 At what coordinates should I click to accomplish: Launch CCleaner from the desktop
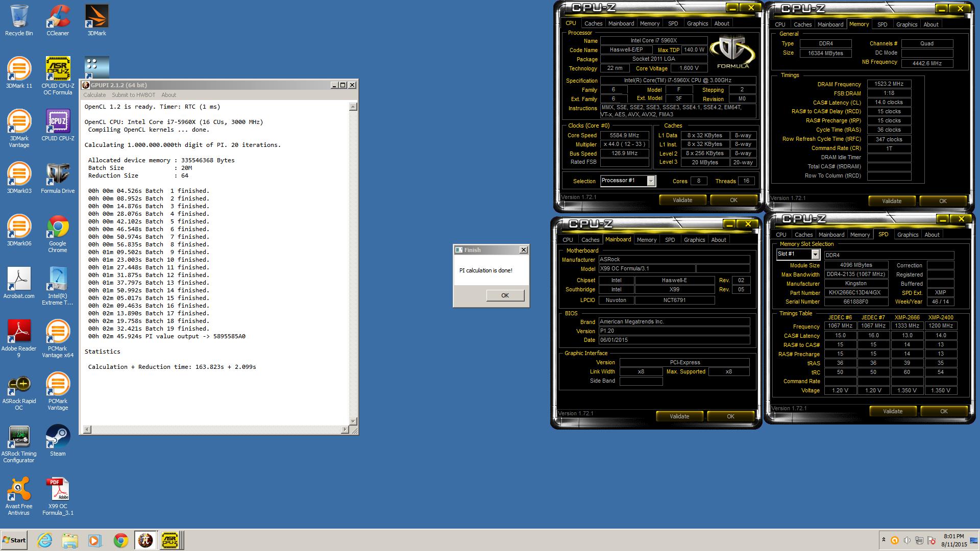58,20
